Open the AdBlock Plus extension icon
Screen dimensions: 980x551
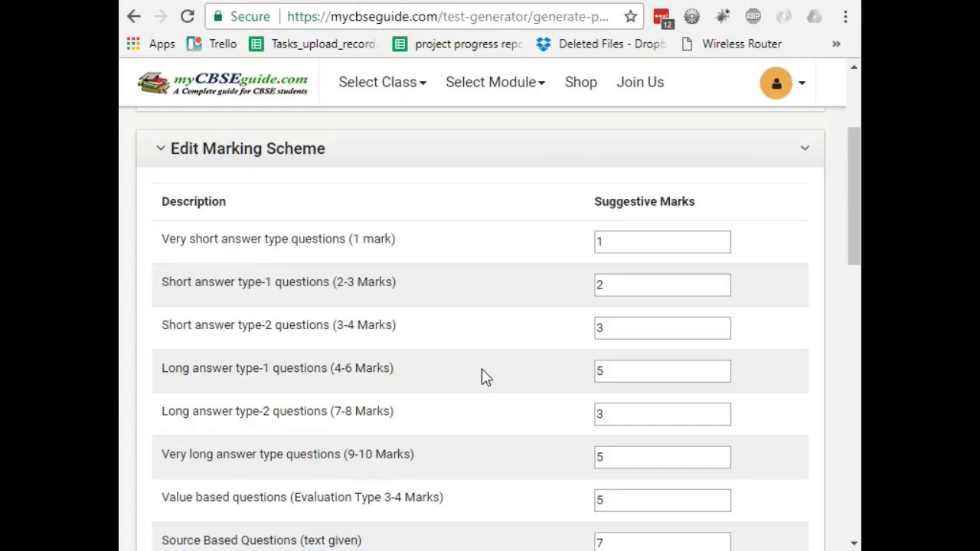point(753,16)
